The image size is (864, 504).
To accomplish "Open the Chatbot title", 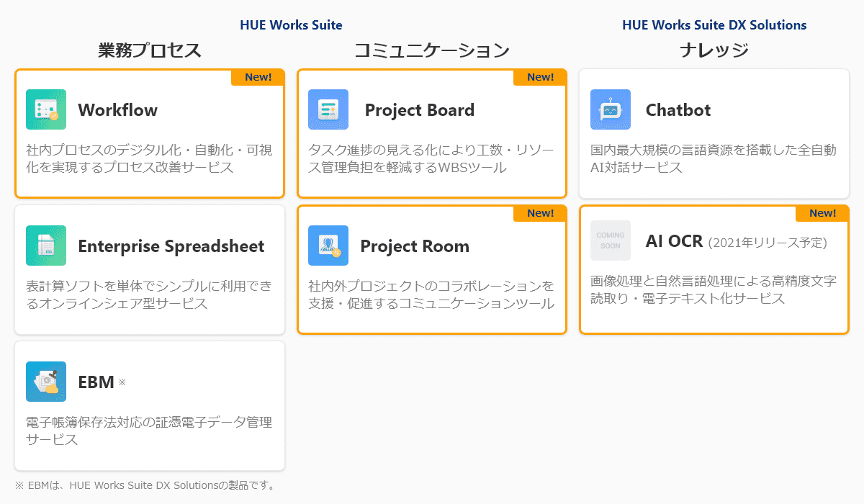I will (678, 110).
